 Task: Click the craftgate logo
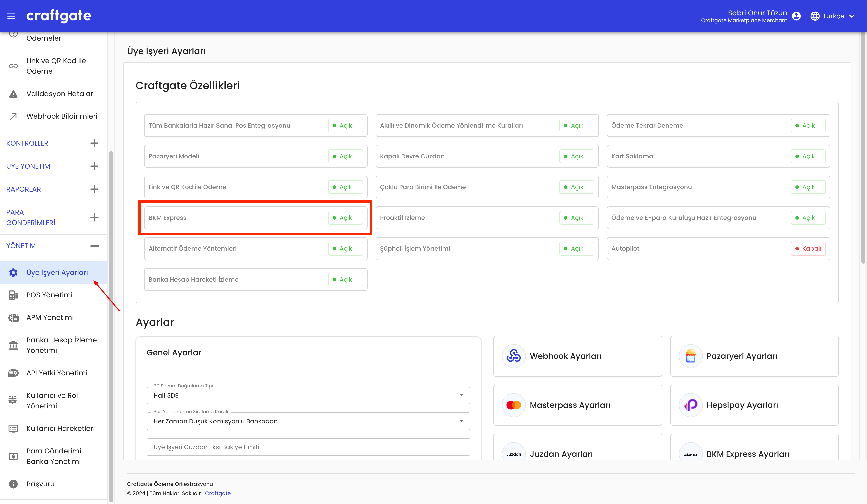pos(59,16)
